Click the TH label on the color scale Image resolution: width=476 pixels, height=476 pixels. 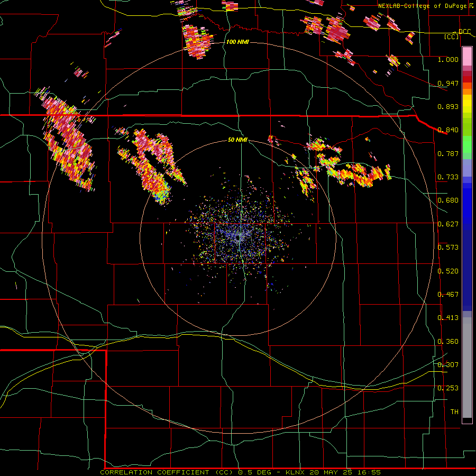454,412
